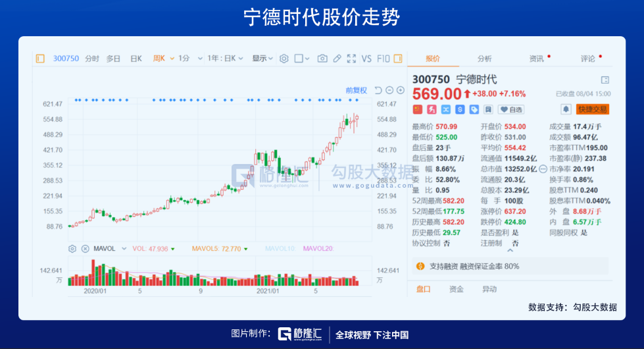The height and width of the screenshot is (349, 644).
Task: Click the blue dollar sign icon
Action: pos(460,109)
